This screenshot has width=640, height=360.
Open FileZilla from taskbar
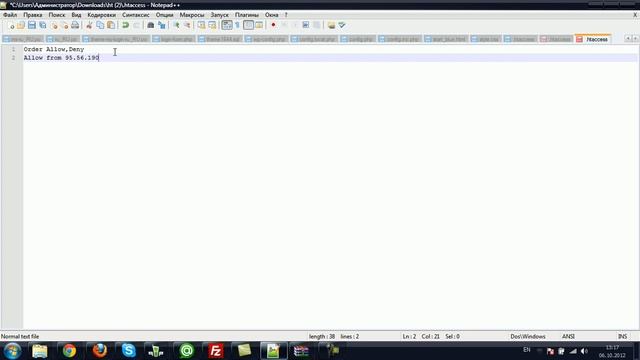(x=215, y=351)
